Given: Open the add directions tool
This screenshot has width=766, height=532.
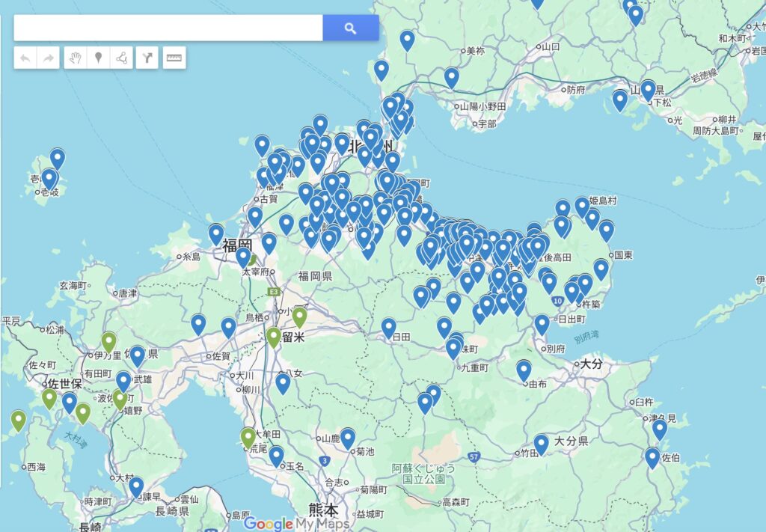Looking at the screenshot, I should (x=146, y=57).
